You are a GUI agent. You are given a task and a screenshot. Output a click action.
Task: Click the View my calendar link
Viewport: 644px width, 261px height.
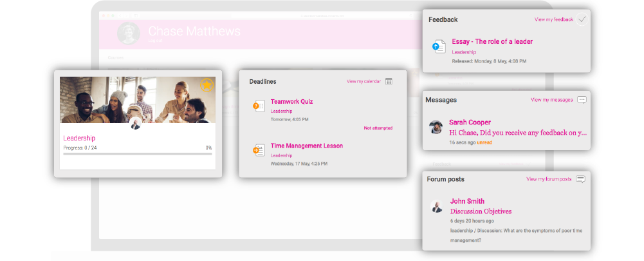pos(363,81)
